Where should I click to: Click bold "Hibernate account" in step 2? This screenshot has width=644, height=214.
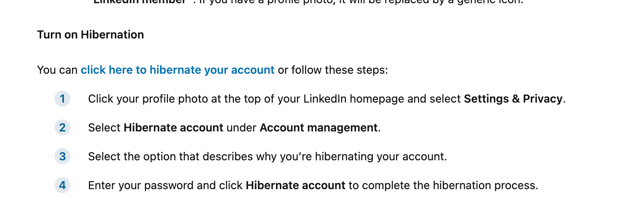[x=173, y=128]
